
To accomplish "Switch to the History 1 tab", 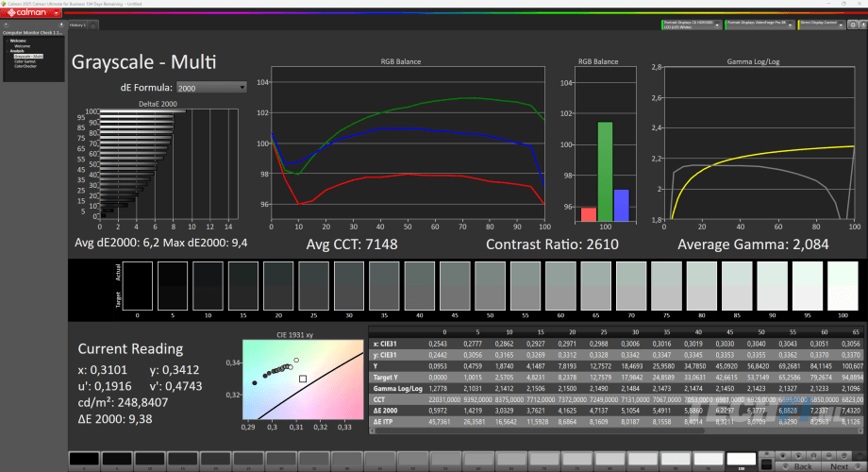I will tap(77, 25).
